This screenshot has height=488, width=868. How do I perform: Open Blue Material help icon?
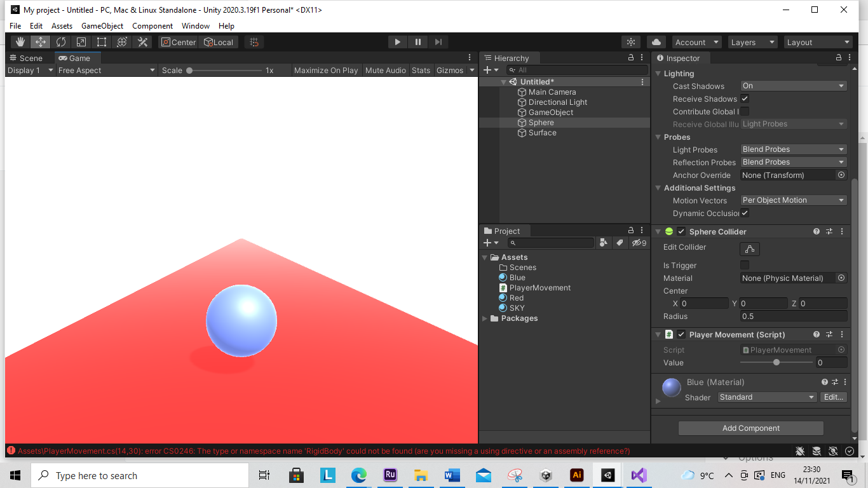pyautogui.click(x=825, y=382)
